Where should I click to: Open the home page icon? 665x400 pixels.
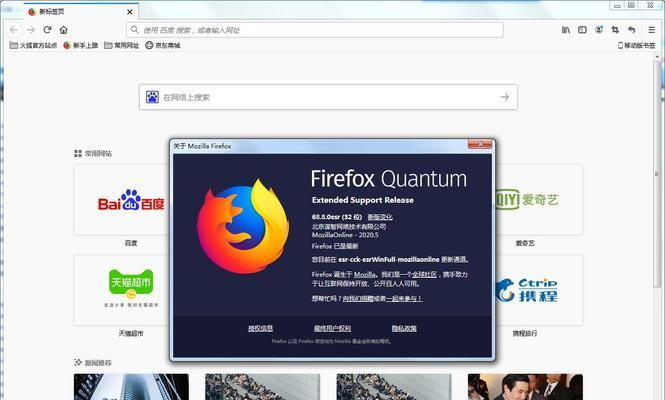coord(64,30)
